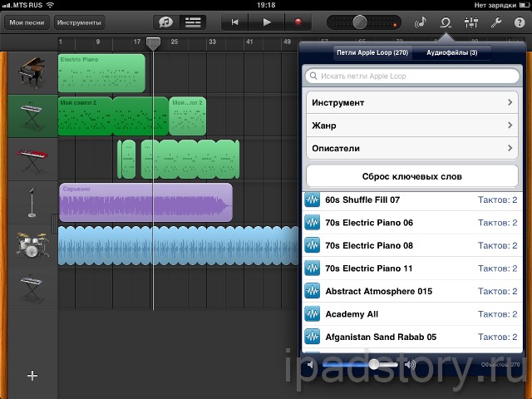Switch to Петли Apple Loop (270) tab

coord(372,52)
